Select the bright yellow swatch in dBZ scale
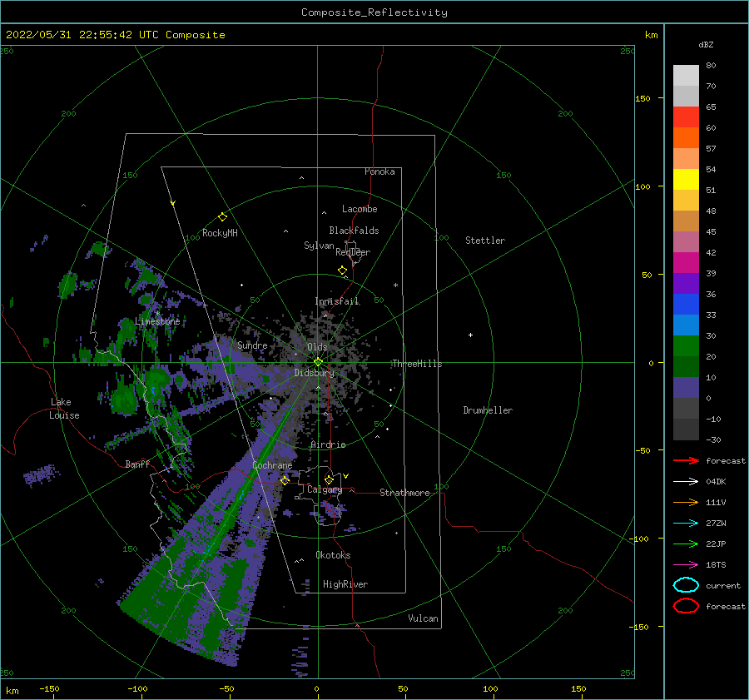This screenshot has height=700, width=749. [686, 180]
